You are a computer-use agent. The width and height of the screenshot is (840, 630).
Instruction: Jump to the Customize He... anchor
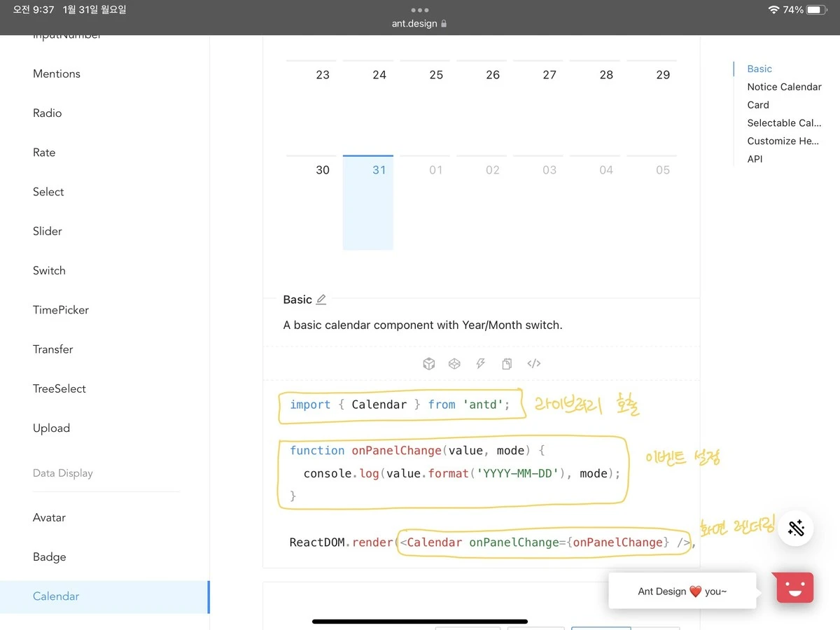click(783, 141)
